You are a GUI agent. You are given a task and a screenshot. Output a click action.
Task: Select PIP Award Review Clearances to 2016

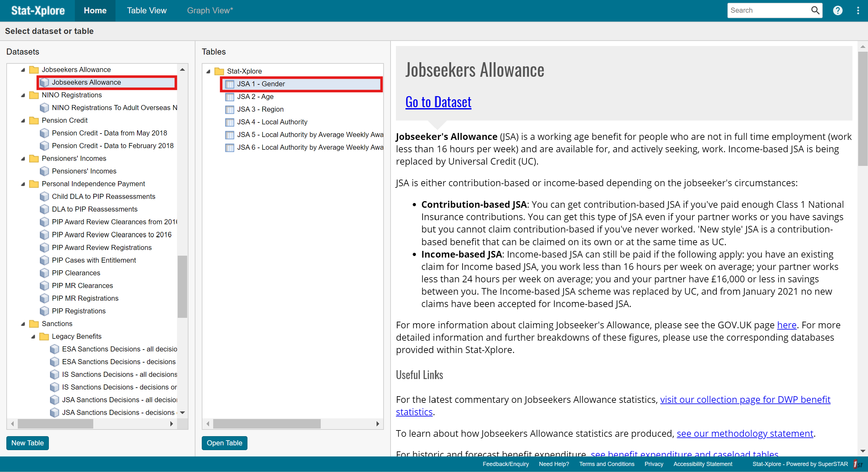(112, 235)
